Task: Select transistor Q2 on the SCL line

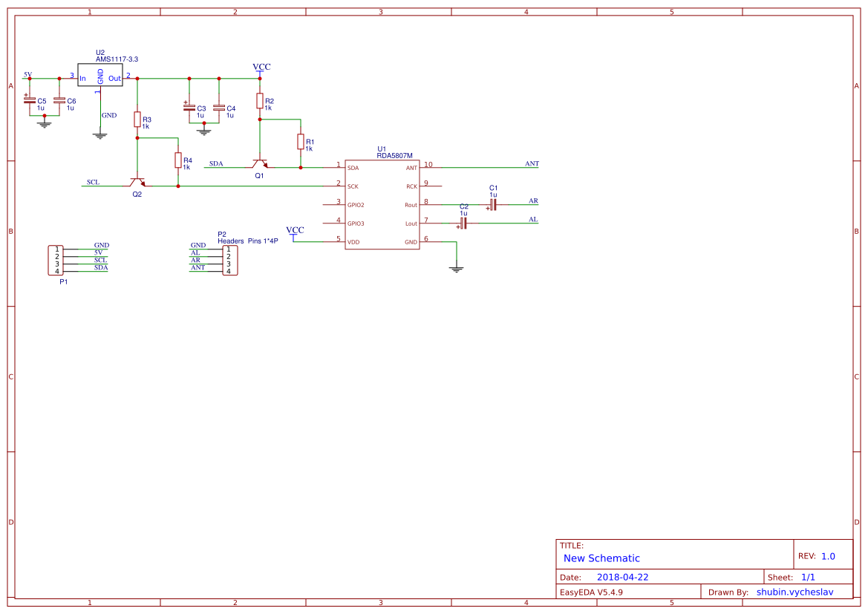Action: (137, 181)
